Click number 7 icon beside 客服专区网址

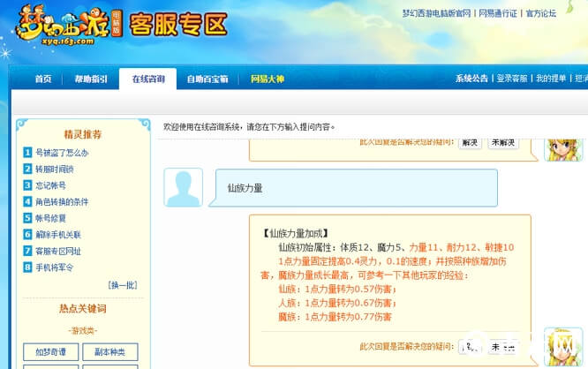tap(27, 251)
